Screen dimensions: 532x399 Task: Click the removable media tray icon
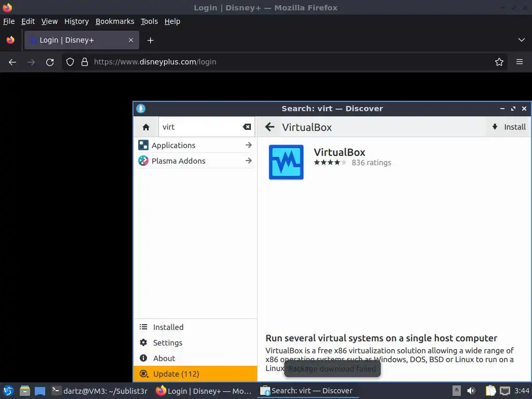pos(457,391)
